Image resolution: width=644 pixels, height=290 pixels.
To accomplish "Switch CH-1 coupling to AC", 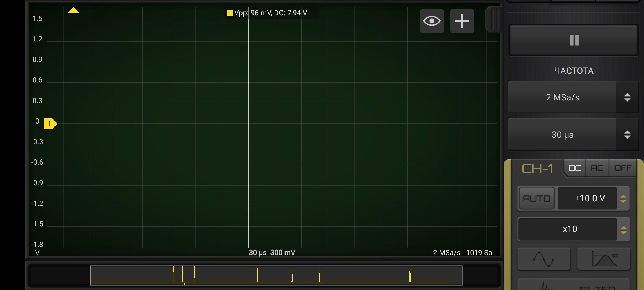I will click(x=597, y=168).
